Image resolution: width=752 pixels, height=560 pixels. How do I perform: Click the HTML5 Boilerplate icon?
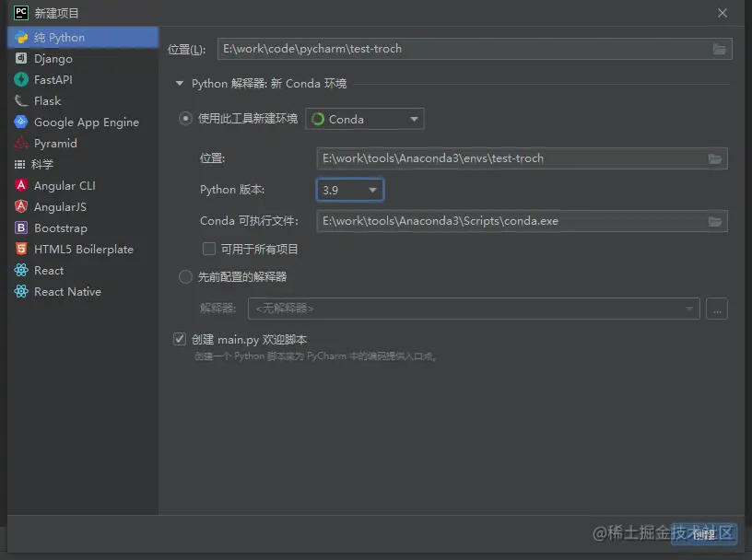(x=21, y=249)
